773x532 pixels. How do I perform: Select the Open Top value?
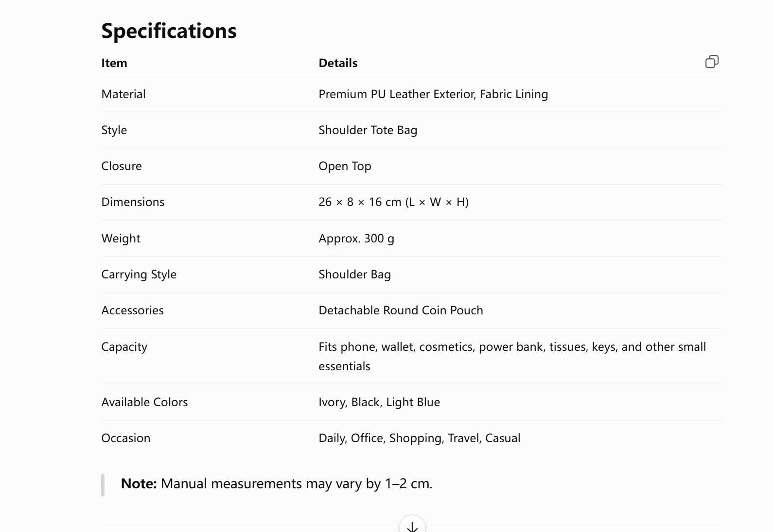click(345, 166)
